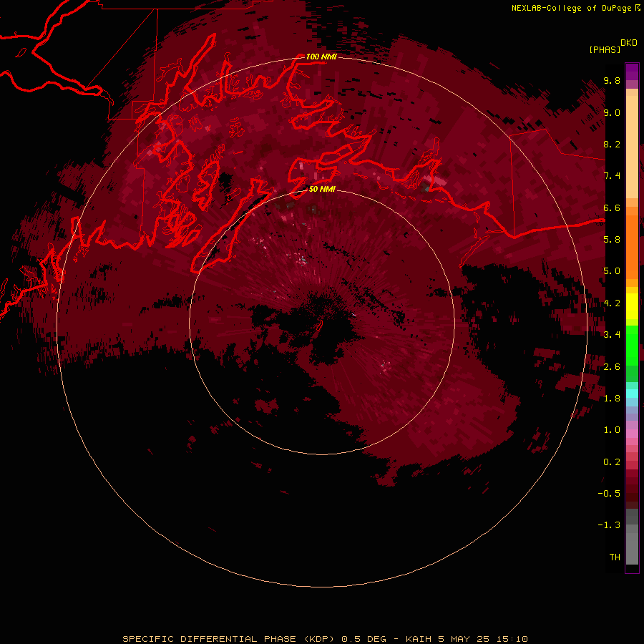Click the 9.0 value on the color scale
This screenshot has height=644, width=644.
coord(612,112)
